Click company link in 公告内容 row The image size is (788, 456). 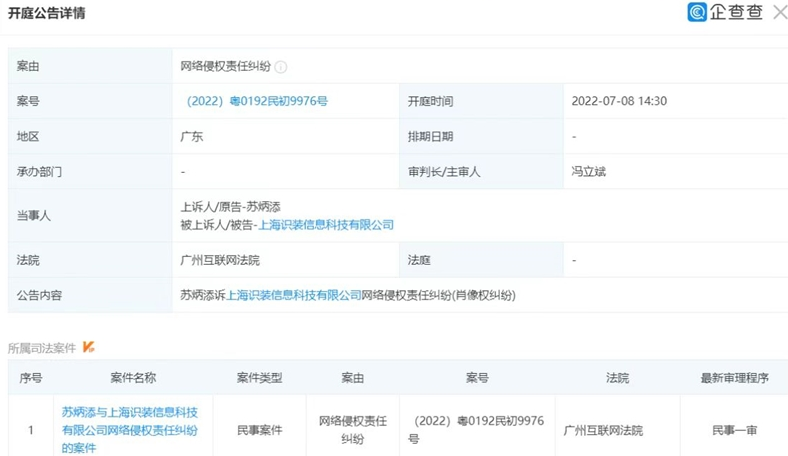[294, 295]
